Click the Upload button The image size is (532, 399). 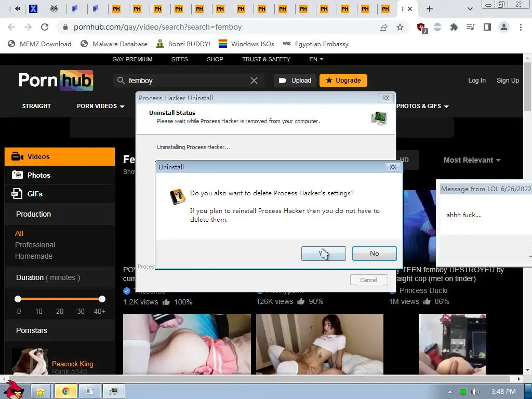(x=295, y=81)
